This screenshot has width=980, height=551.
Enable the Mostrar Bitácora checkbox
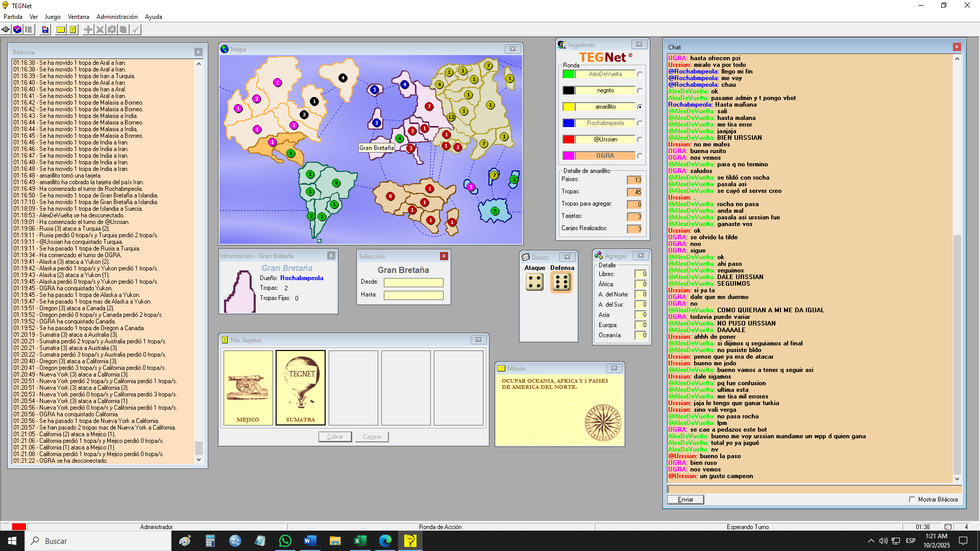pyautogui.click(x=912, y=500)
